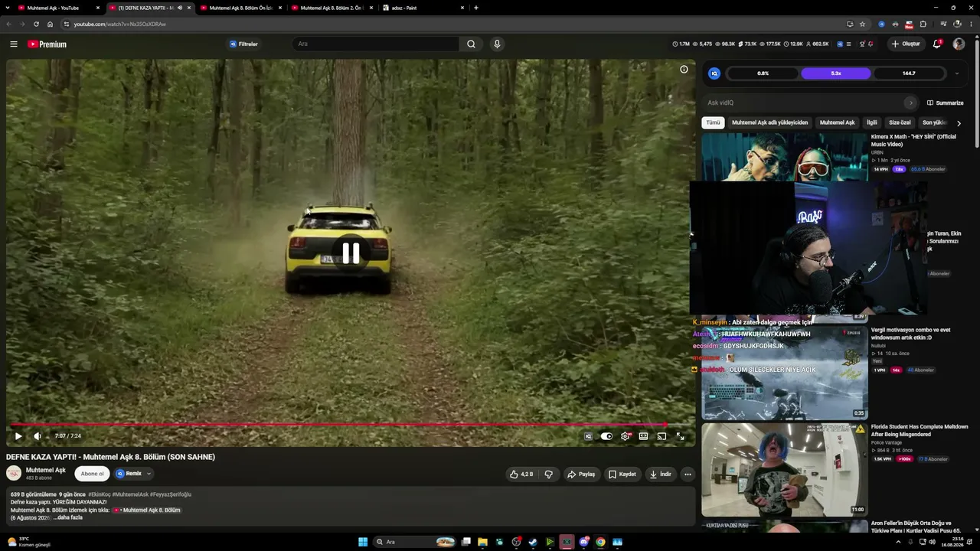Start voice search with the microphone icon
The width and height of the screenshot is (980, 551).
pyautogui.click(x=497, y=44)
